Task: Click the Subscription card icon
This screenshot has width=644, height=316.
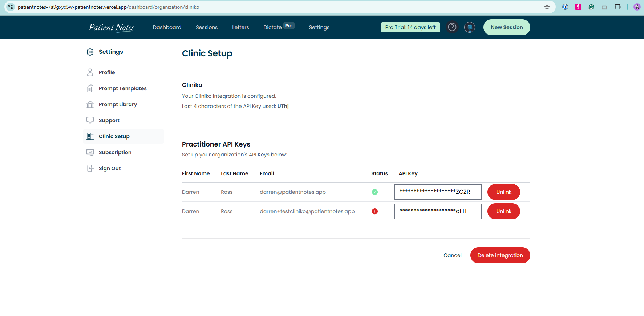Action: coord(90,152)
